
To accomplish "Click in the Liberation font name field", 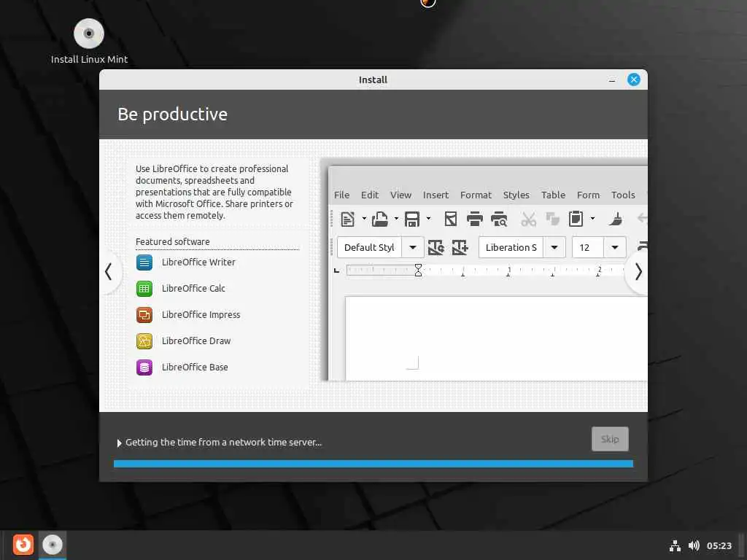I will click(x=511, y=248).
